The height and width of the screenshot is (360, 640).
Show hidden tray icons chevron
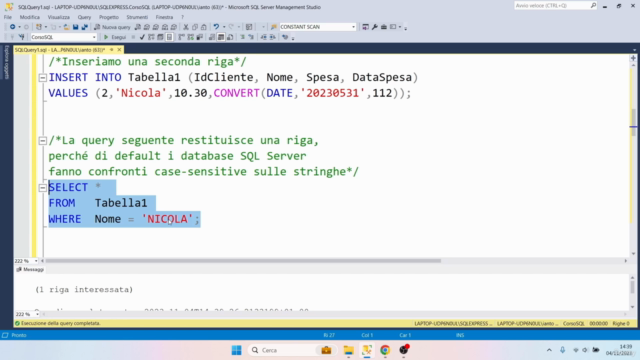click(x=549, y=350)
